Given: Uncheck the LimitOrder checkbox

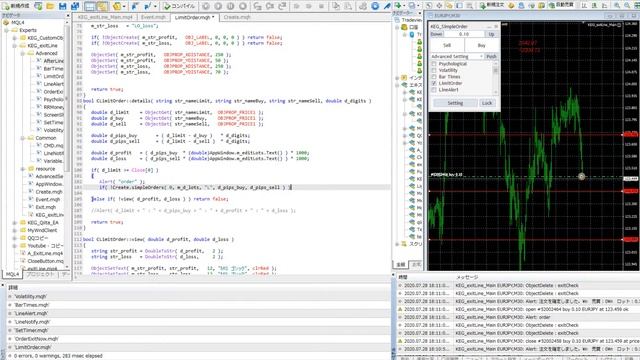Looking at the screenshot, I should 434,83.
